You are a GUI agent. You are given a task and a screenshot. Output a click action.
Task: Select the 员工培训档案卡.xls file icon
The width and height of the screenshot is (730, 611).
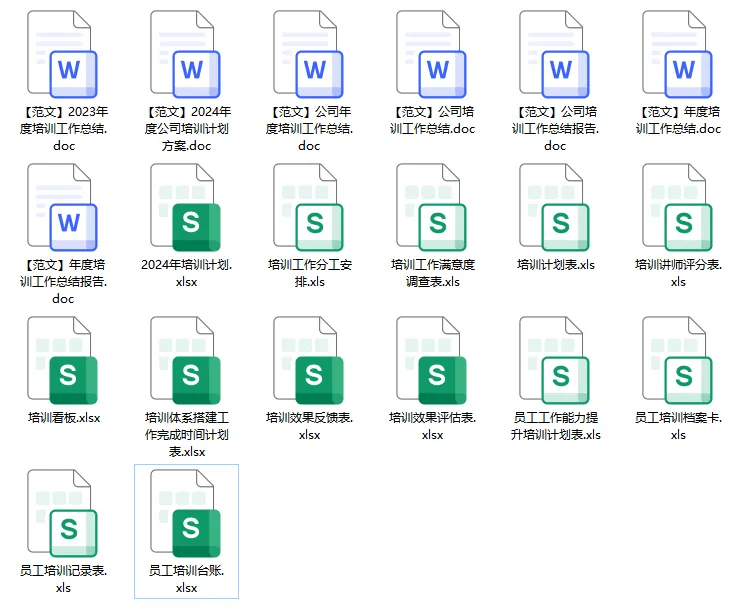[677, 360]
